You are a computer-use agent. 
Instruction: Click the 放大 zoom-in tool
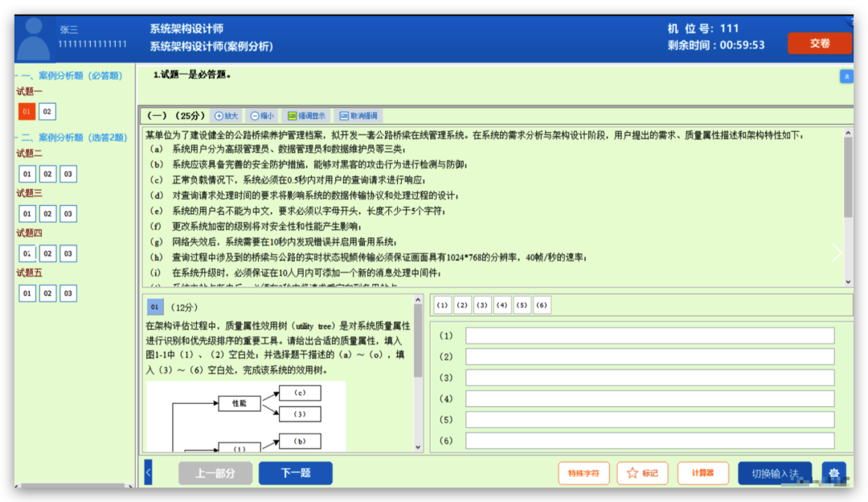227,116
